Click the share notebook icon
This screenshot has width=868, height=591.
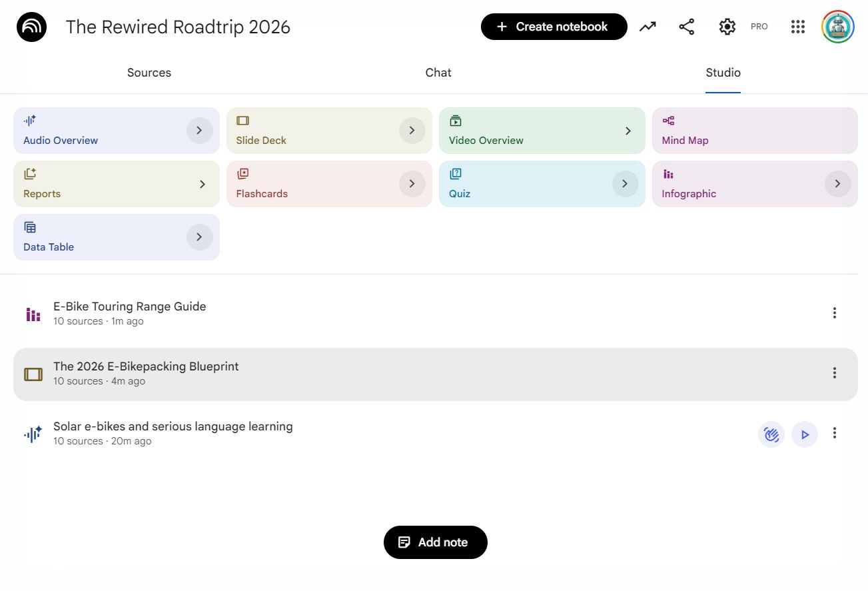[686, 27]
